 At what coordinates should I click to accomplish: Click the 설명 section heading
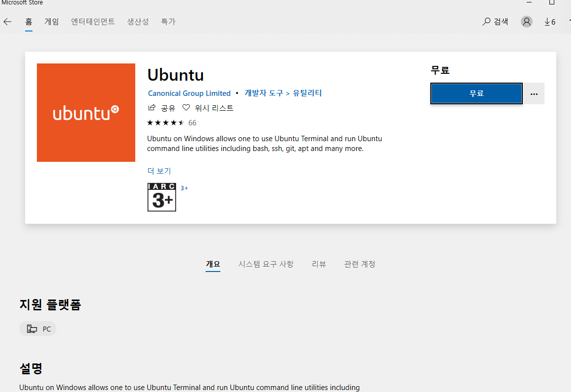[x=31, y=368]
